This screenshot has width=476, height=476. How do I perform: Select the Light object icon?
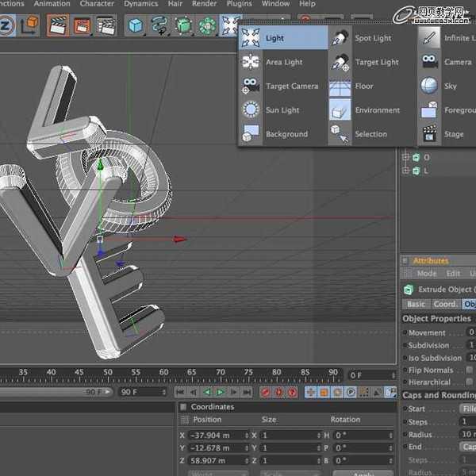[251, 38]
